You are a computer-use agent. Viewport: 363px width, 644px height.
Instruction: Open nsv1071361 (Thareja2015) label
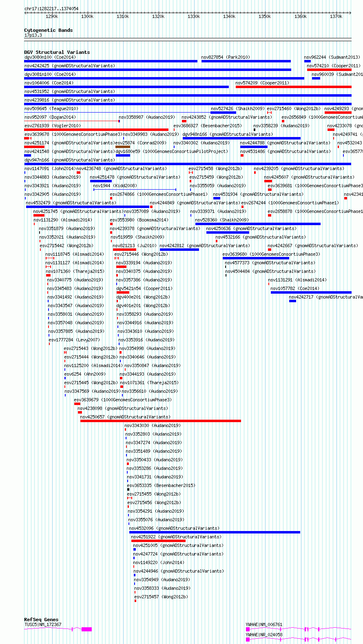pyautogui.click(x=149, y=383)
